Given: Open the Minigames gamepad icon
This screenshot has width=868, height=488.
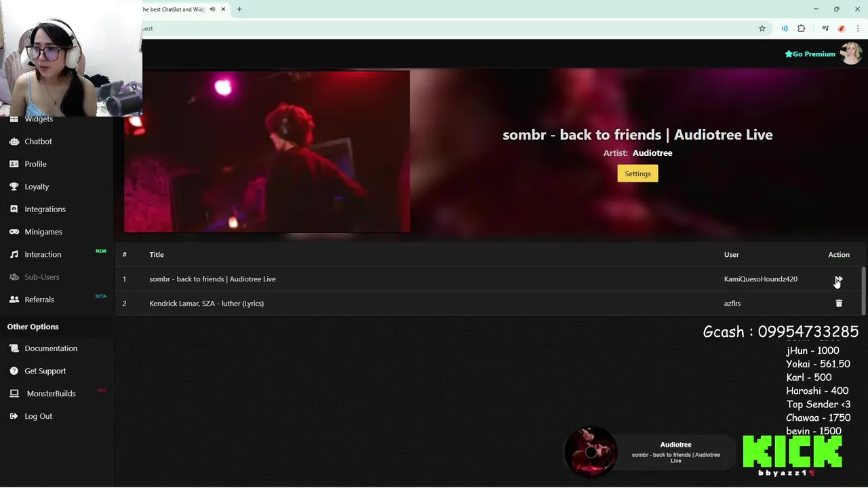Looking at the screenshot, I should point(14,232).
